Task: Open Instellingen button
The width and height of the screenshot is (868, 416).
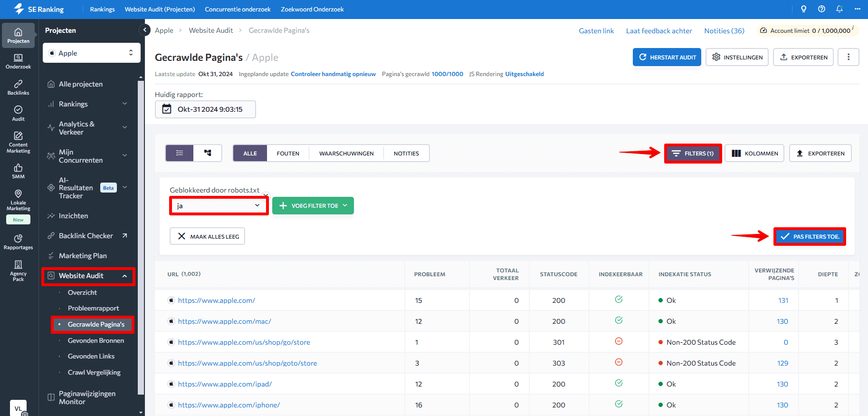Action: pos(737,57)
